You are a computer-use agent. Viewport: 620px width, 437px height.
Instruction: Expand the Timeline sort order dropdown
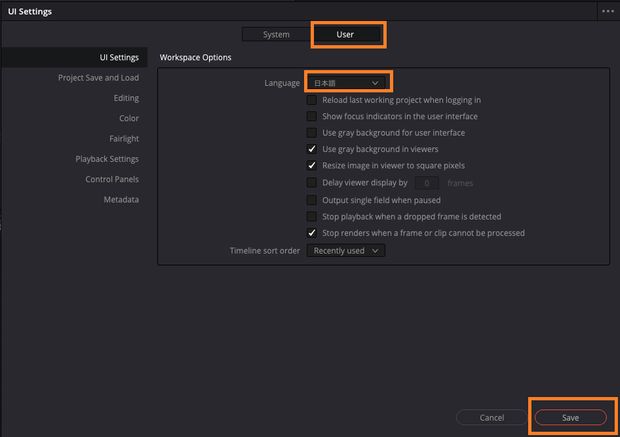click(x=346, y=251)
